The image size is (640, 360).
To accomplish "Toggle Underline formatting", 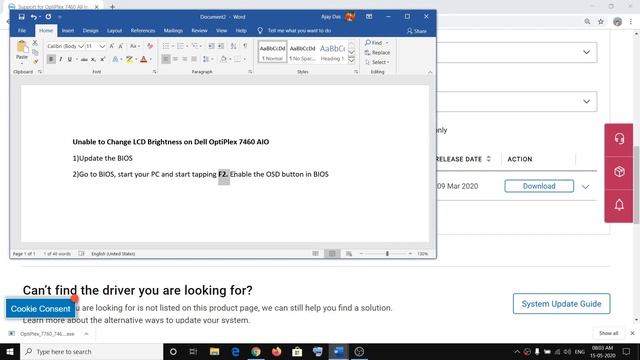I will (70, 60).
